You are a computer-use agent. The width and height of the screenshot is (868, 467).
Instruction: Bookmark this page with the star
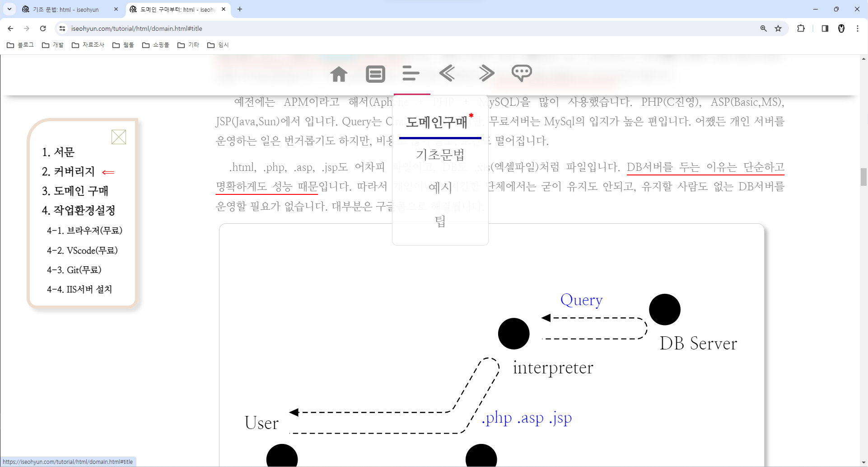coord(778,28)
